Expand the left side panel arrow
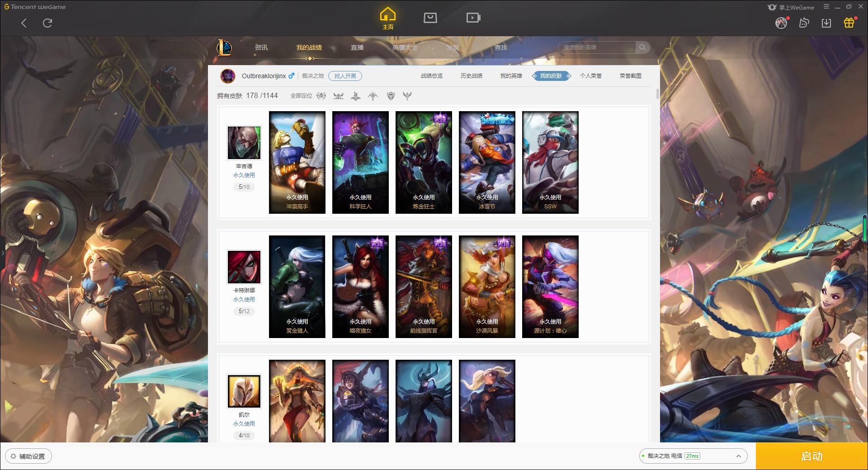 click(x=2, y=253)
